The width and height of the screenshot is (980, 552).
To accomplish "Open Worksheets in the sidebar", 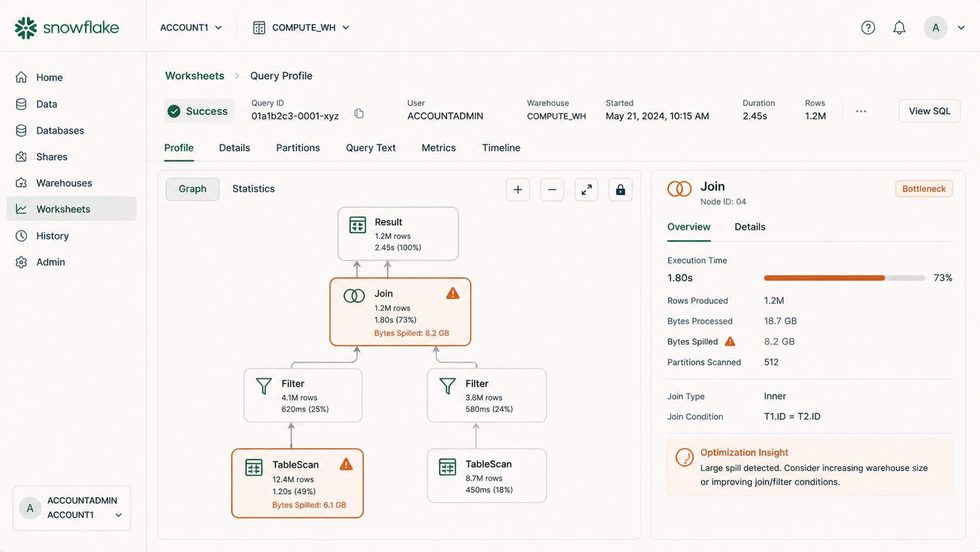I will [72, 209].
